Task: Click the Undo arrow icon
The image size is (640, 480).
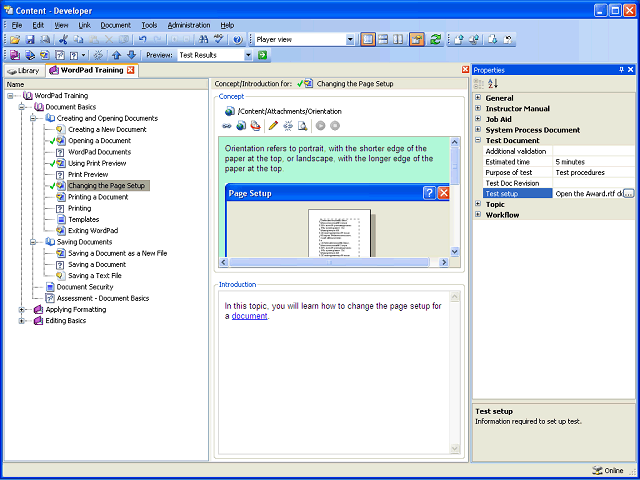Action: pyautogui.click(x=142, y=40)
